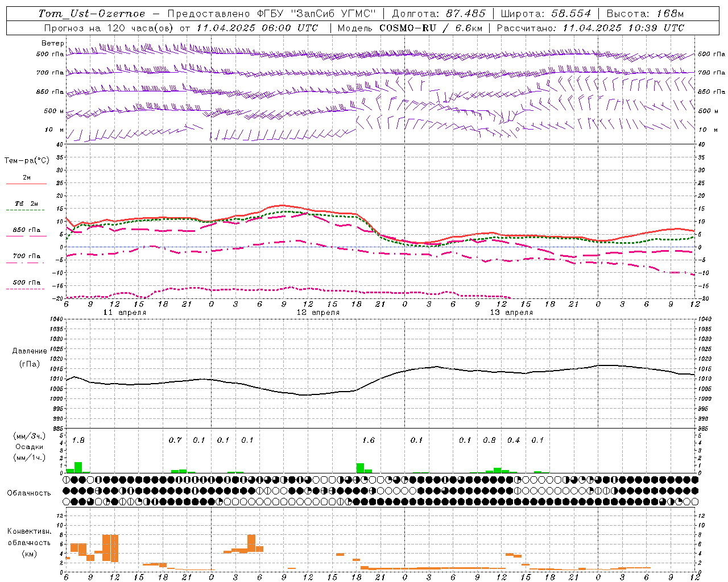This screenshot has width=728, height=582.
Task: Click the station title Tom_Ust-Ozernoe
Action: [92, 14]
